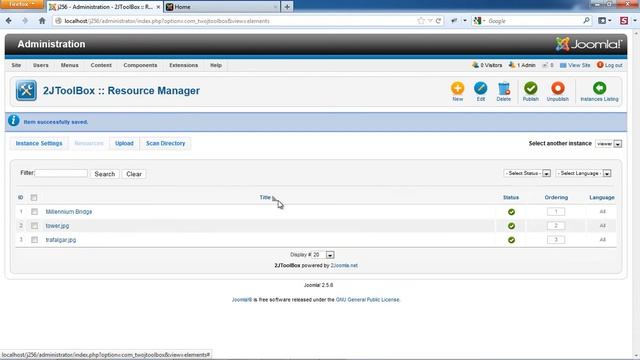This screenshot has width=640, height=360.
Task: Open the Site menu
Action: (x=16, y=65)
